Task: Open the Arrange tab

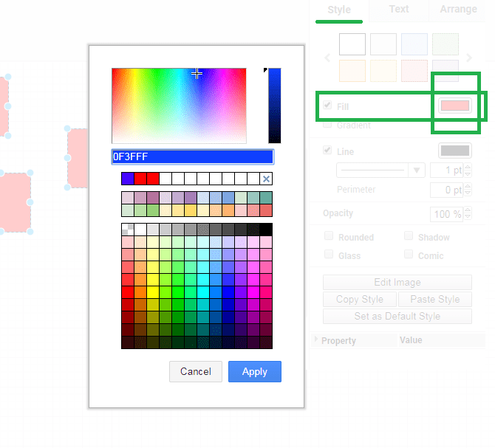Action: [x=458, y=9]
